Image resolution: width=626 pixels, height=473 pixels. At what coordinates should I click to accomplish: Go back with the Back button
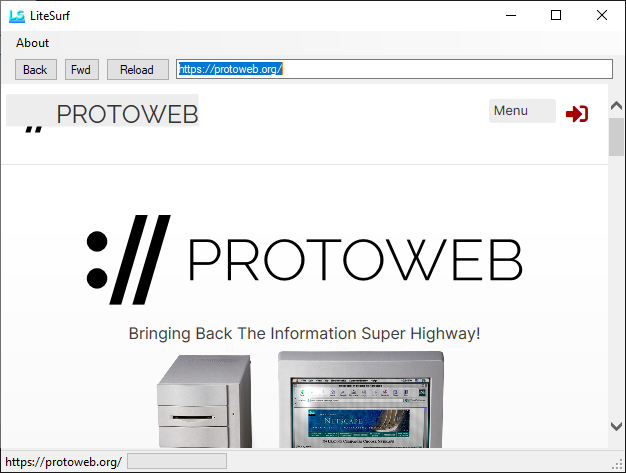click(36, 69)
